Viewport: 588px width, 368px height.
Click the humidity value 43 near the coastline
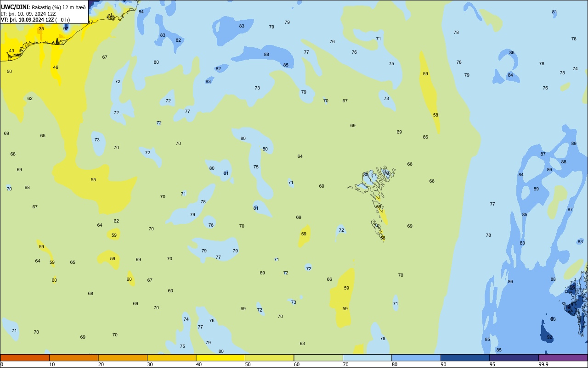pyautogui.click(x=11, y=51)
